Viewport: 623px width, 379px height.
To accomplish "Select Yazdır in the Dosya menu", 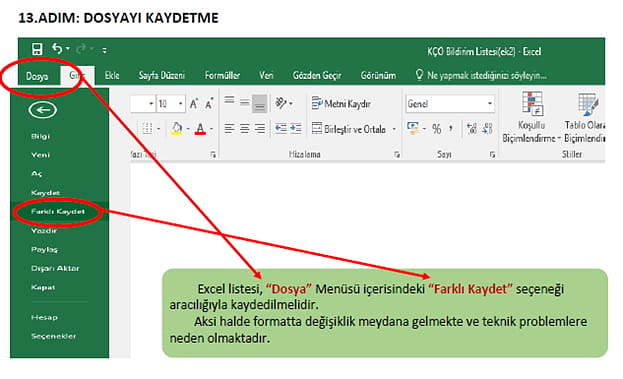I will 44,230.
